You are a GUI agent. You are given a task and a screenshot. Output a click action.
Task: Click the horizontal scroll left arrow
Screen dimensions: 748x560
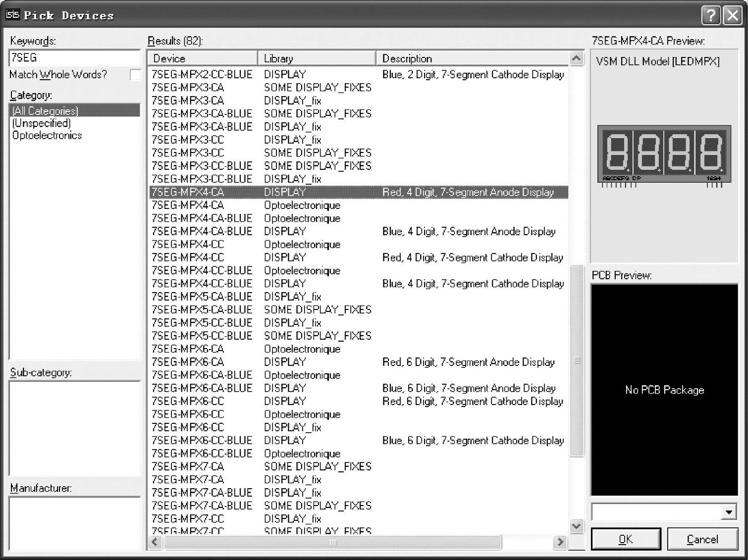(x=155, y=542)
